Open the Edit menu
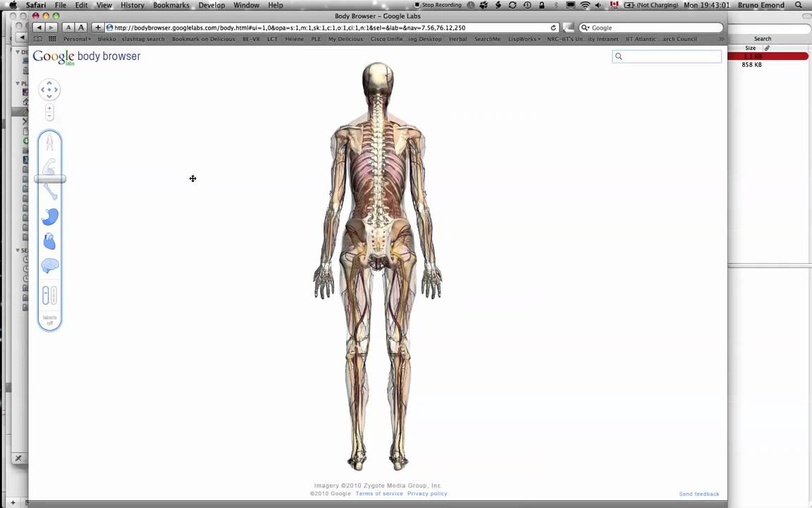Viewport: 812px width, 508px height. coord(81,5)
